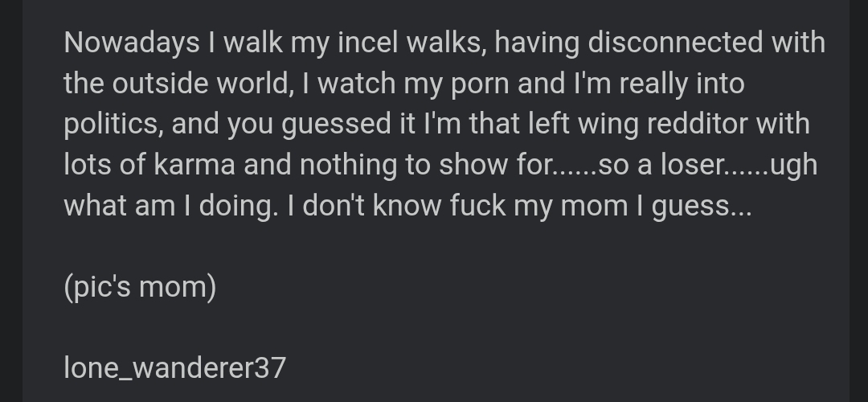
Task: Open the lone_wanderer37 username
Action: click(x=175, y=368)
